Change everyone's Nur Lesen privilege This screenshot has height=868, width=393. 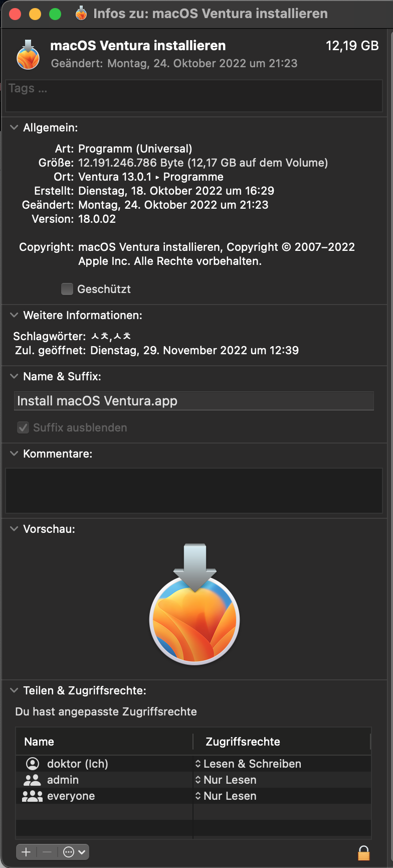pyautogui.click(x=226, y=796)
